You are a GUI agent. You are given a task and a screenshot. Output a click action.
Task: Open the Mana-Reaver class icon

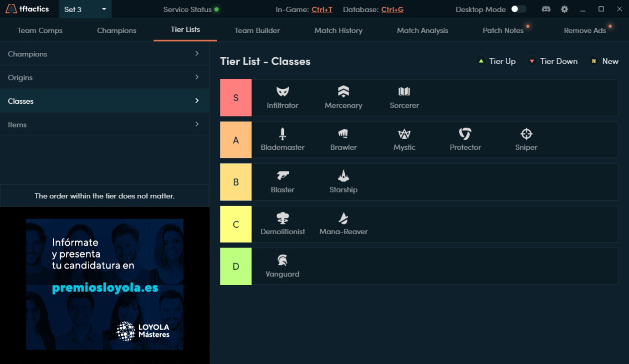(x=343, y=218)
